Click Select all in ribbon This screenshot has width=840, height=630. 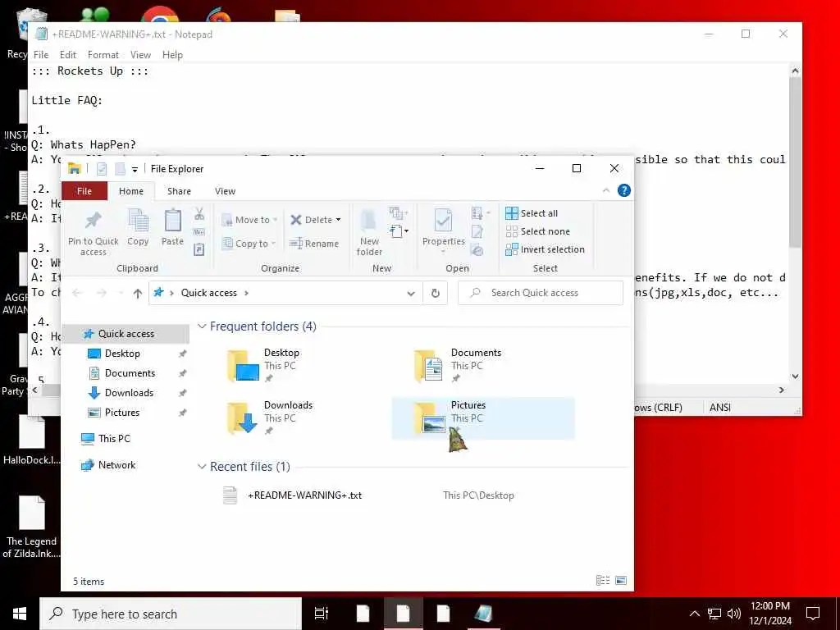tap(532, 213)
